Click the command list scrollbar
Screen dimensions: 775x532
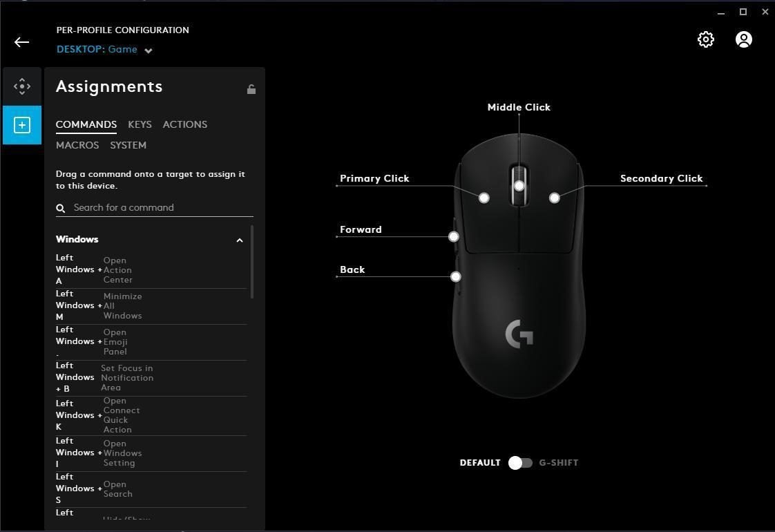[x=252, y=262]
